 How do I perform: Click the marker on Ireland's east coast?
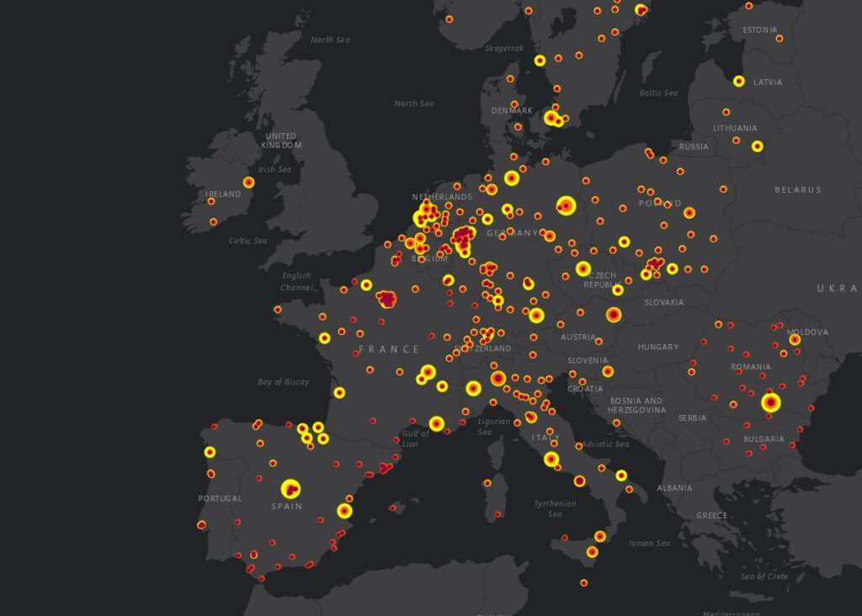(248, 182)
